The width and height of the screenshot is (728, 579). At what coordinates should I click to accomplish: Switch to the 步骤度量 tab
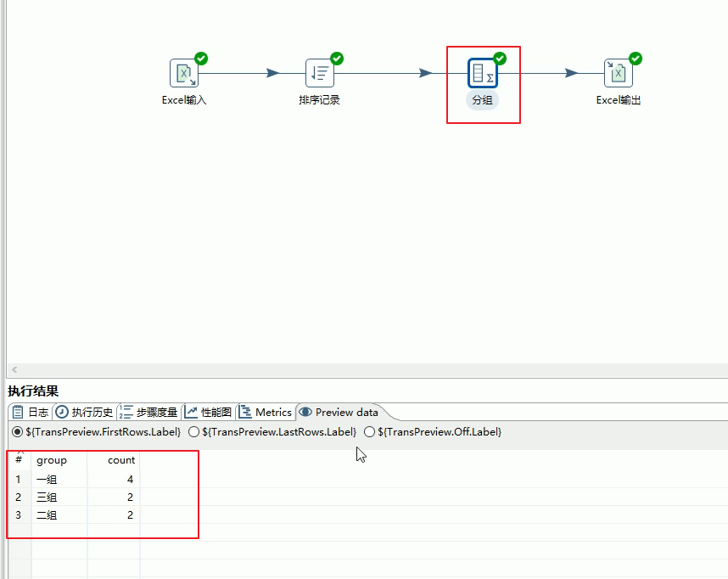pyautogui.click(x=148, y=413)
